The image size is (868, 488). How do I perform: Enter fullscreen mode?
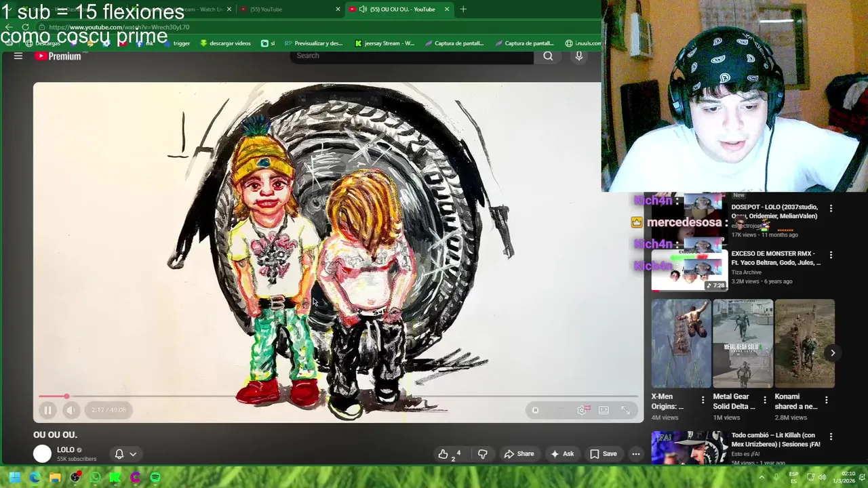point(625,410)
